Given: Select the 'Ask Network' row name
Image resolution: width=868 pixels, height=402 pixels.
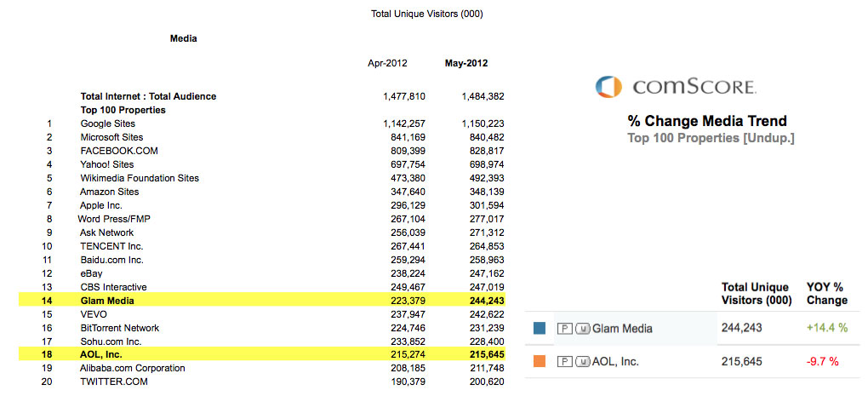Looking at the screenshot, I should pyautogui.click(x=106, y=233).
